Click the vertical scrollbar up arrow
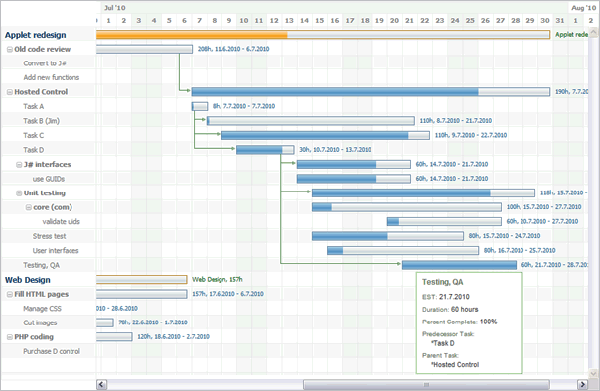The height and width of the screenshot is (391, 600). click(593, 33)
